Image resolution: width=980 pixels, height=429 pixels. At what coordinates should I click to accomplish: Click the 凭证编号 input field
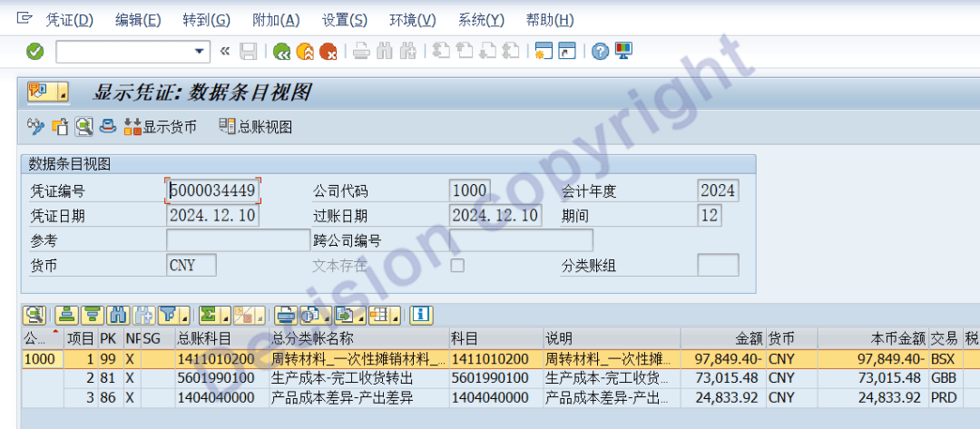(x=214, y=191)
